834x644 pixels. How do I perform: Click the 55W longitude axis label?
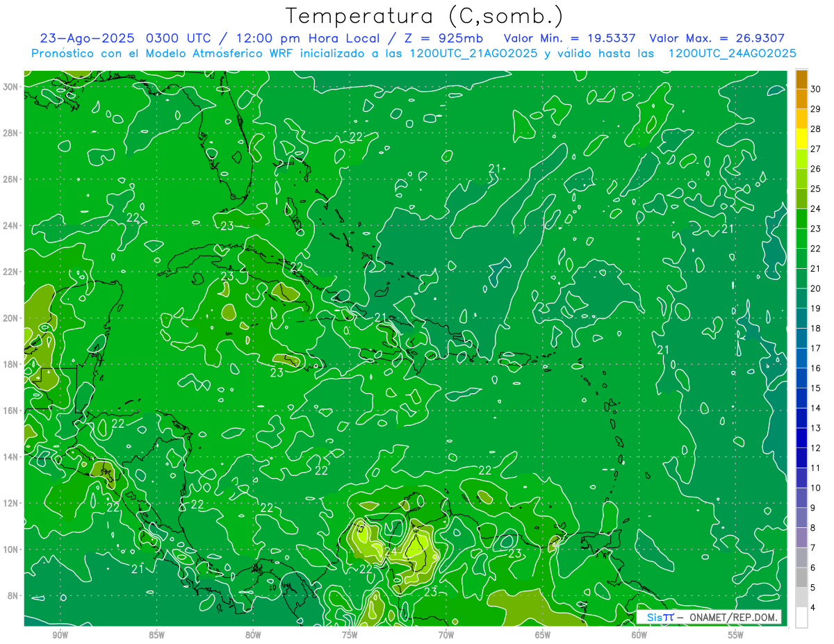736,635
